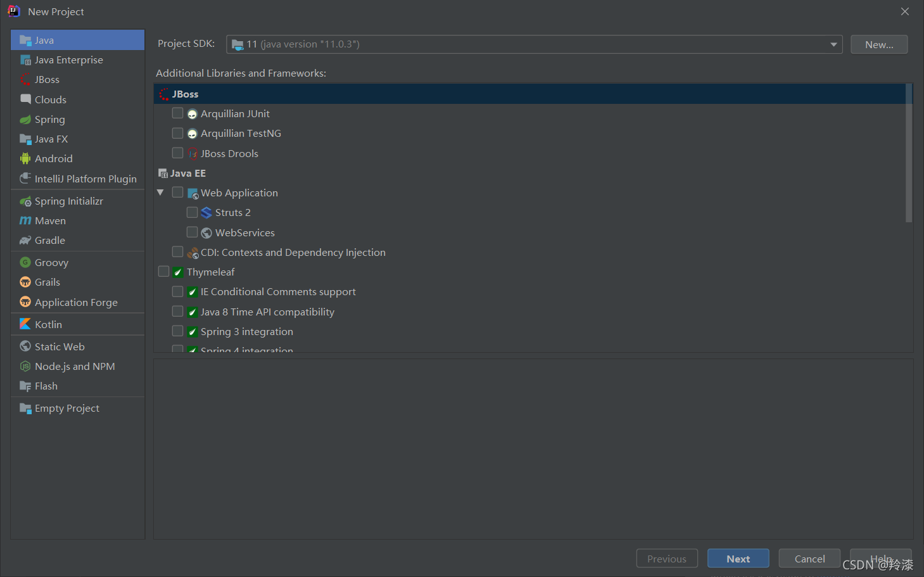
Task: Select the Java project type icon
Action: point(25,40)
